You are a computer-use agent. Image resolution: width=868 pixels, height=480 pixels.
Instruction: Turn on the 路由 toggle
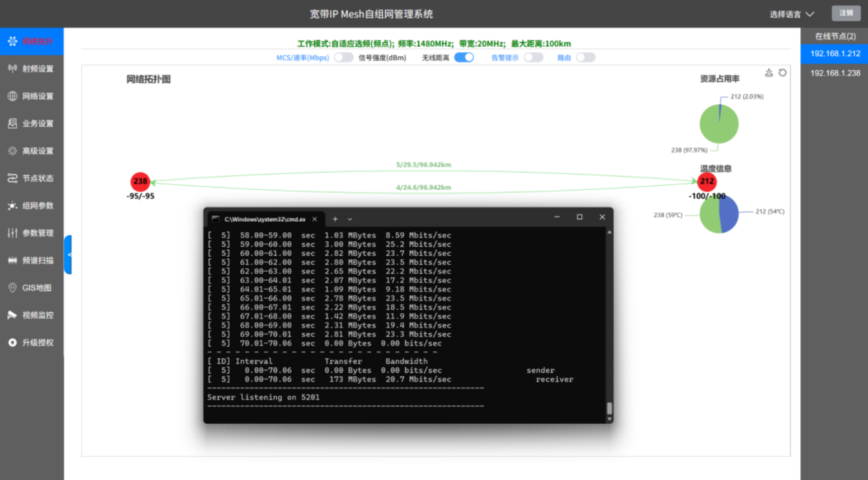[x=586, y=58]
